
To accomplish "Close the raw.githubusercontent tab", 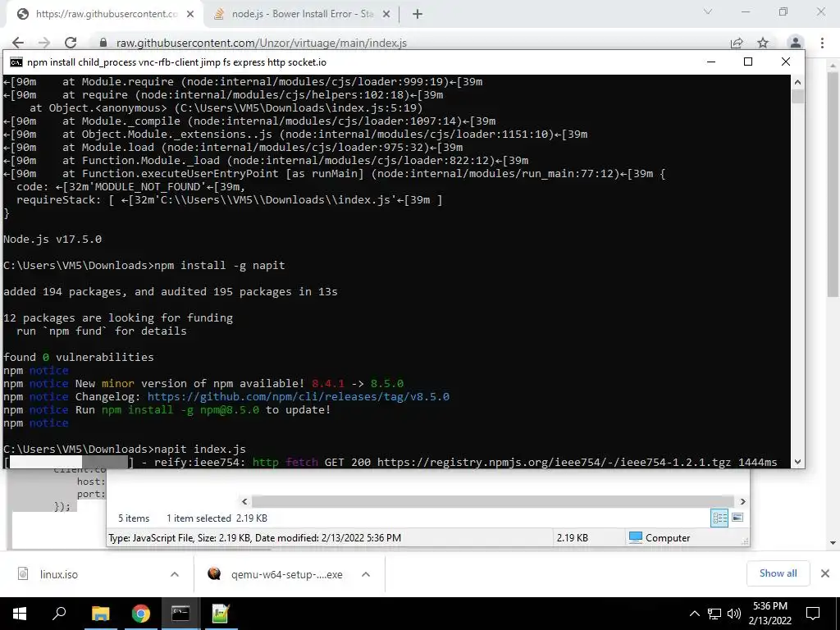I will (x=190, y=14).
